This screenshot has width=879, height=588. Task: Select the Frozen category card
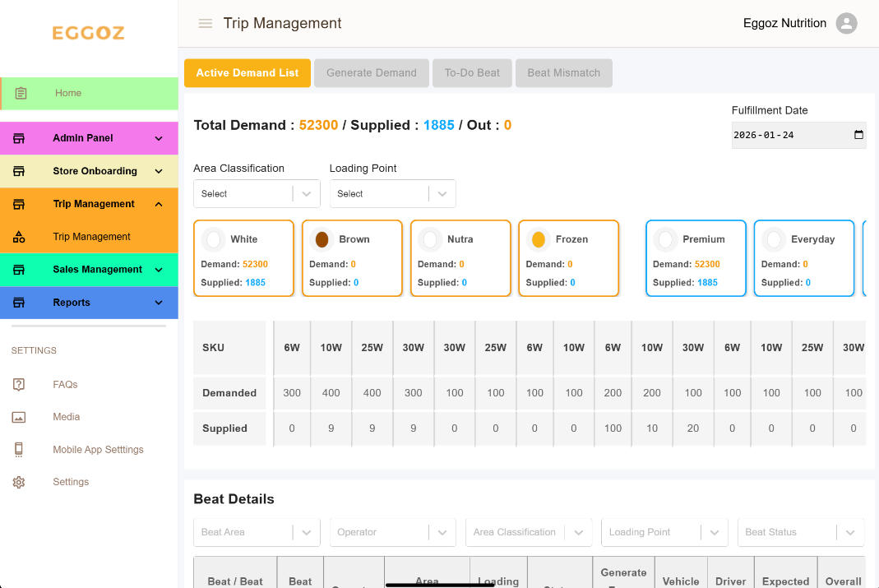[568, 257]
